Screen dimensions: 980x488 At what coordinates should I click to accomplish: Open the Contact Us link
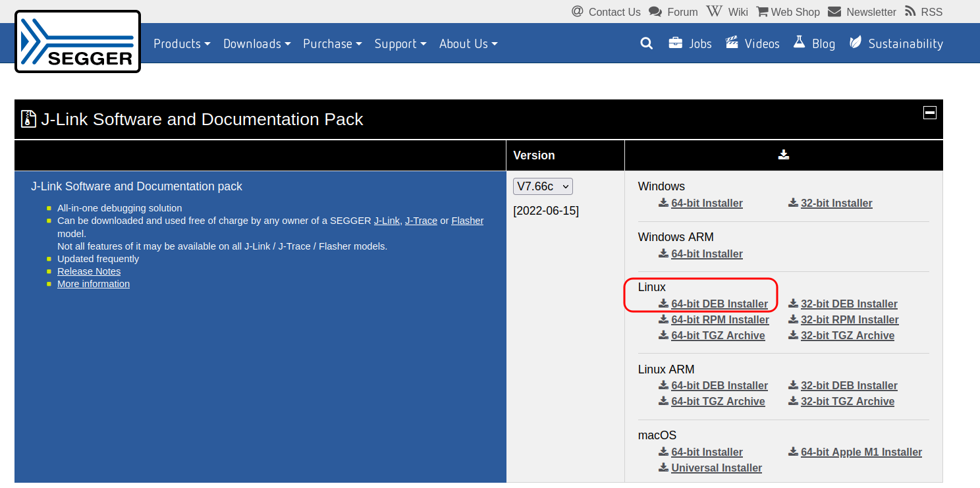point(614,12)
